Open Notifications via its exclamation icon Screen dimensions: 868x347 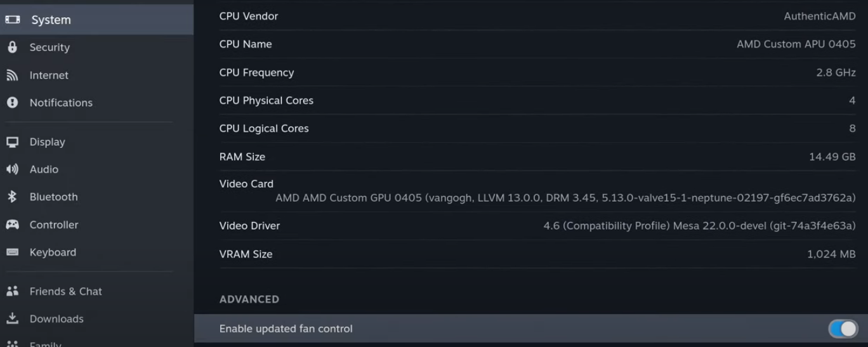coord(12,103)
